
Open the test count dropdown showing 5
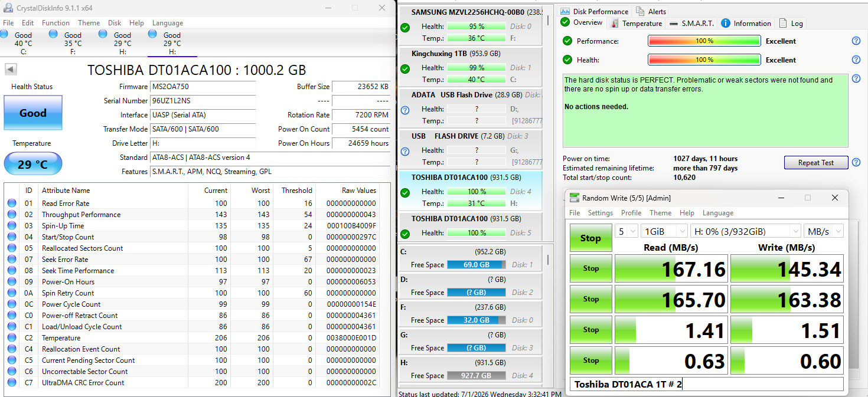click(x=626, y=231)
